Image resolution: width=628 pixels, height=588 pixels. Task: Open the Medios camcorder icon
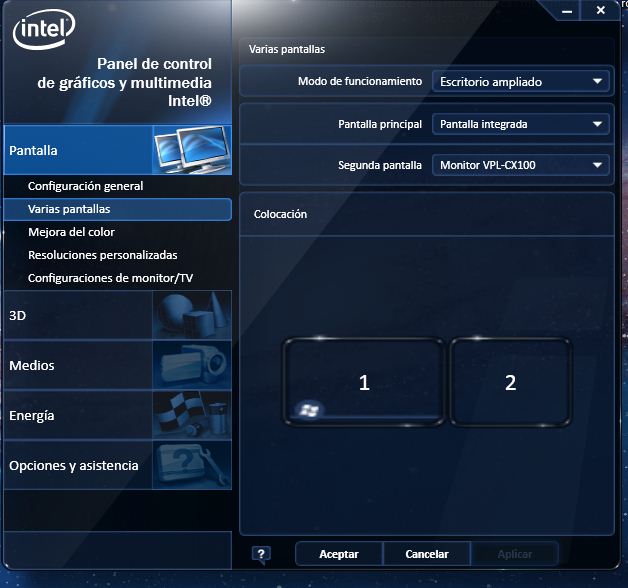click(192, 365)
